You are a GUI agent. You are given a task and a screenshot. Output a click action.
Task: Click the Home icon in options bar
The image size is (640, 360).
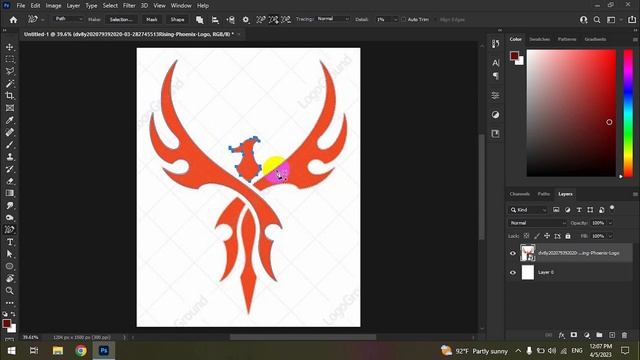point(13,20)
